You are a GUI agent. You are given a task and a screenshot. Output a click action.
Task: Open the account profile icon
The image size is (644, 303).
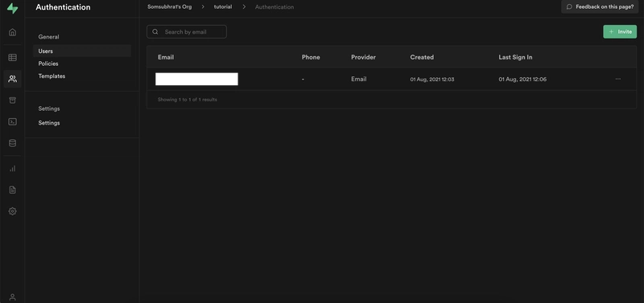[13, 297]
